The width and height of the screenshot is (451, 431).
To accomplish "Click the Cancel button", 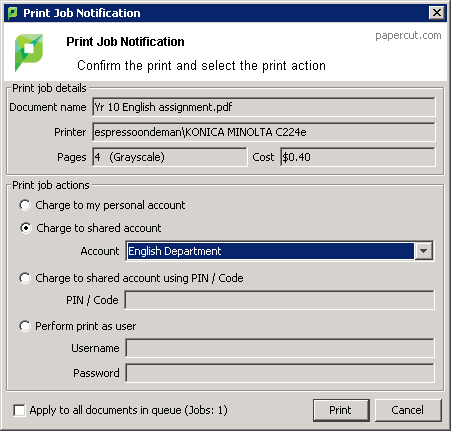I will [x=408, y=410].
